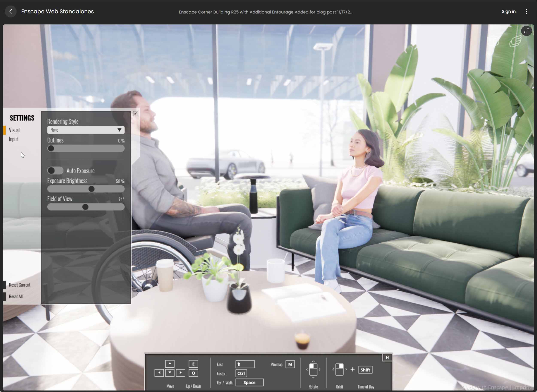Click the Enscape Web Standalones title

pos(58,11)
